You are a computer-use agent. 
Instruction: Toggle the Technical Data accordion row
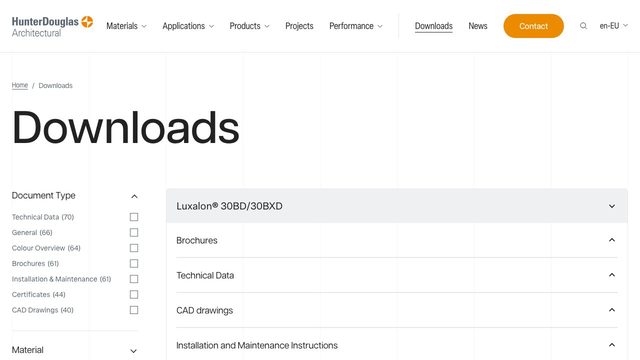pyautogui.click(x=397, y=276)
